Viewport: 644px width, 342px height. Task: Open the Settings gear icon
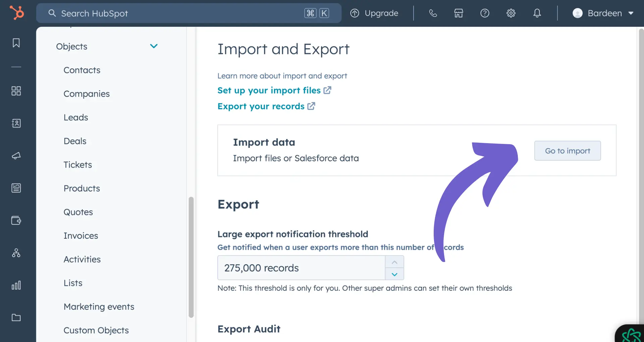(511, 13)
